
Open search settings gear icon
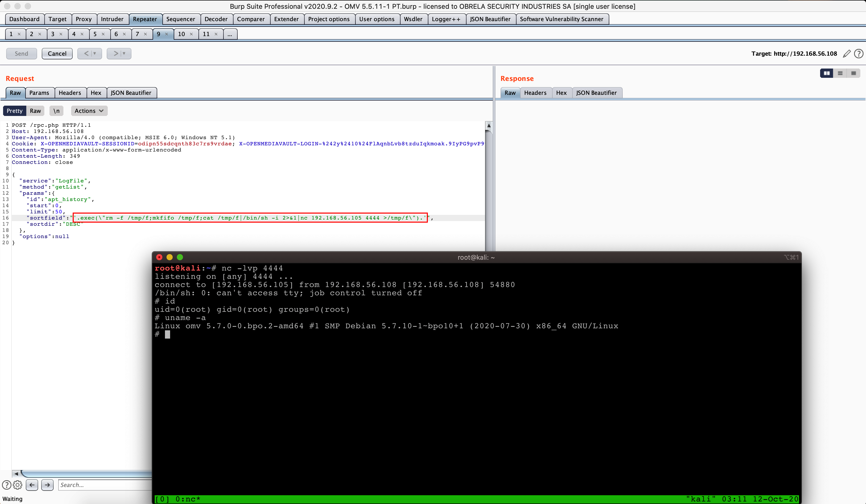(x=18, y=485)
